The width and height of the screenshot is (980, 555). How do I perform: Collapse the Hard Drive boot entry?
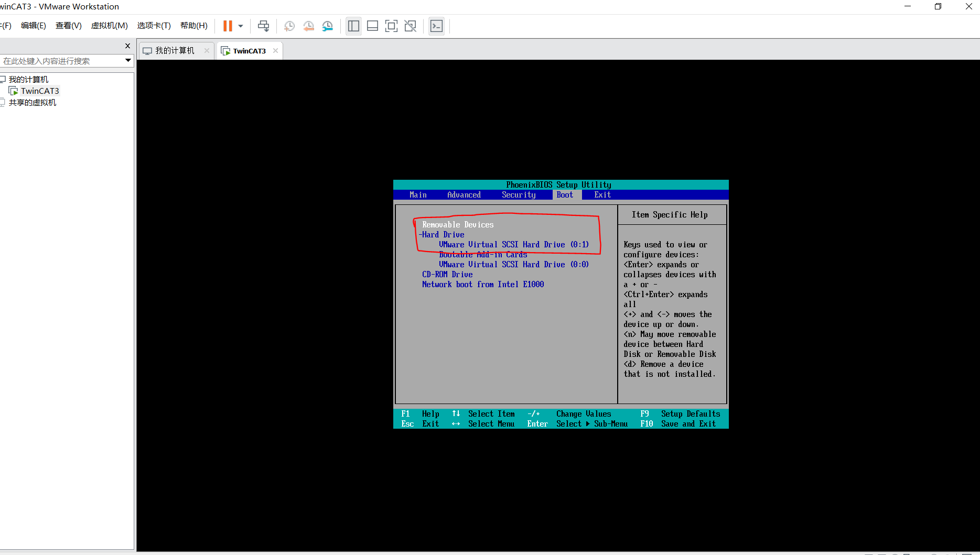(441, 235)
